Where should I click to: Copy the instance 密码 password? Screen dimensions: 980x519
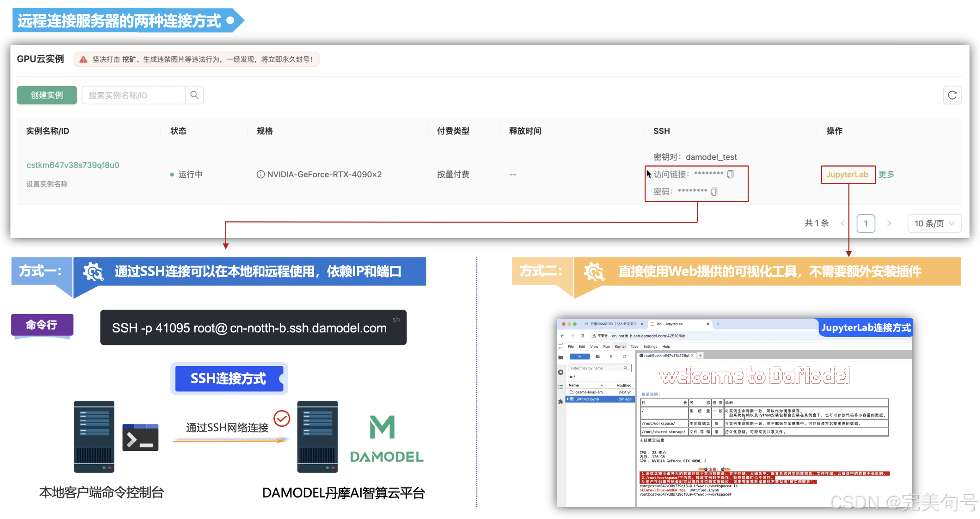click(x=714, y=192)
